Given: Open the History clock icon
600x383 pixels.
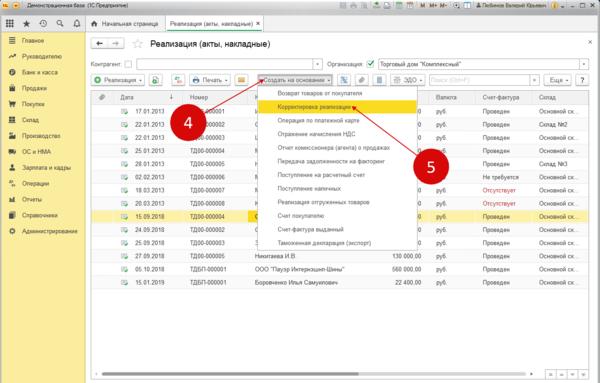Looking at the screenshot, I should (43, 24).
